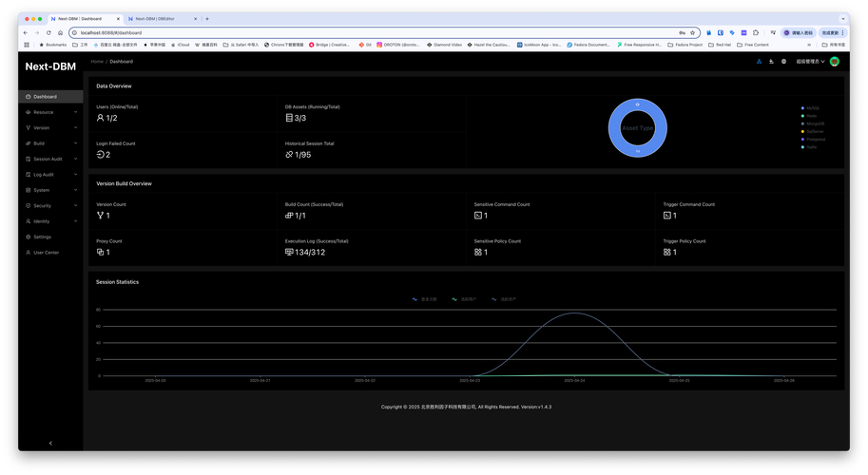Click the download icon in the top header
This screenshot has height=475, width=868.
click(771, 62)
